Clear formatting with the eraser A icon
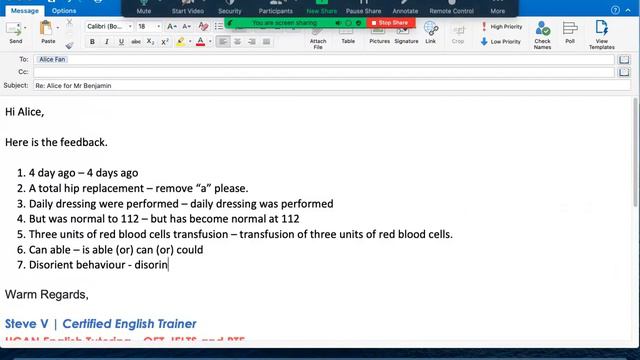Screen dimensions: 640x360 [x=203, y=27]
